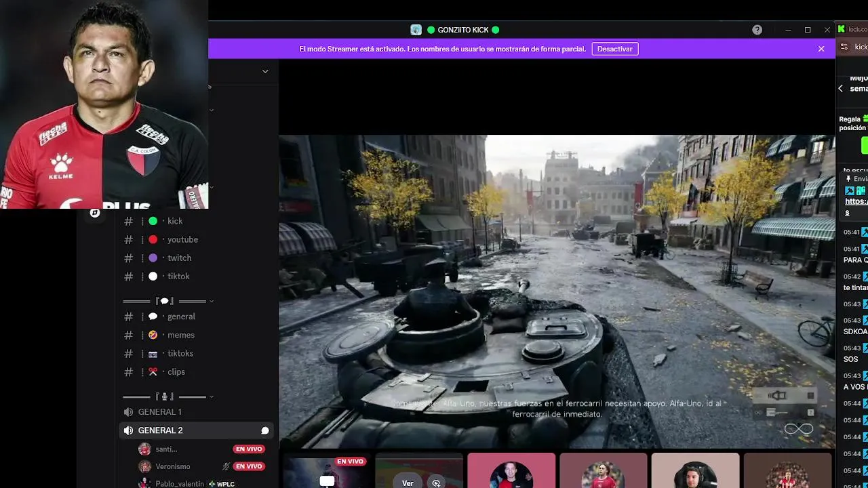Click small server icon below banner image
Screen dimensions: 868x488
click(95, 213)
